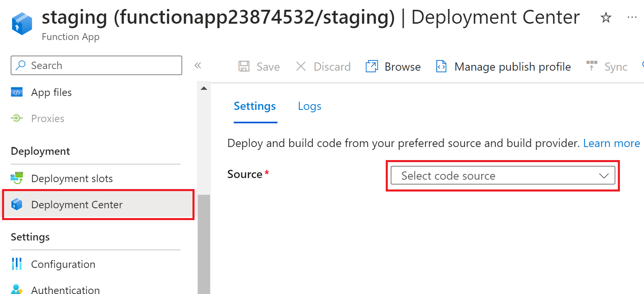Click the App files code icon
This screenshot has width=644, height=294.
click(x=17, y=92)
